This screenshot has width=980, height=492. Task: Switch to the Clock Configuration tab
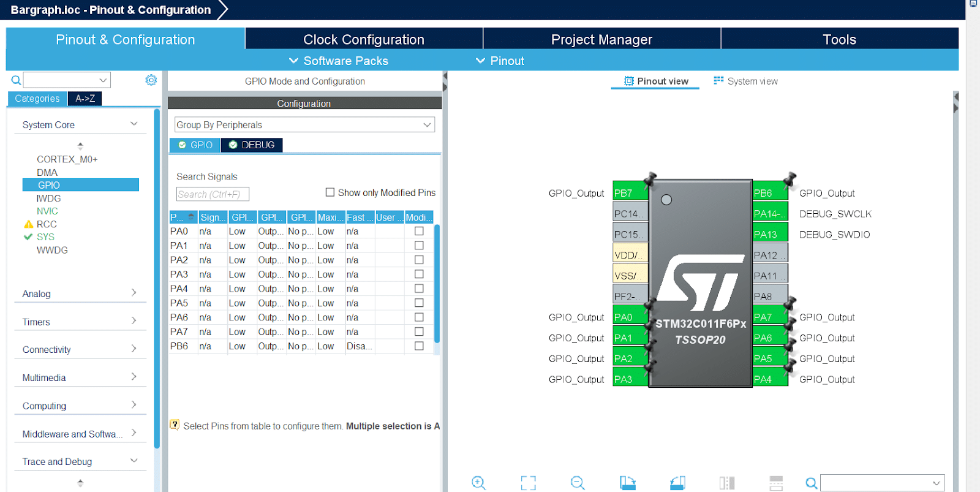(x=363, y=40)
